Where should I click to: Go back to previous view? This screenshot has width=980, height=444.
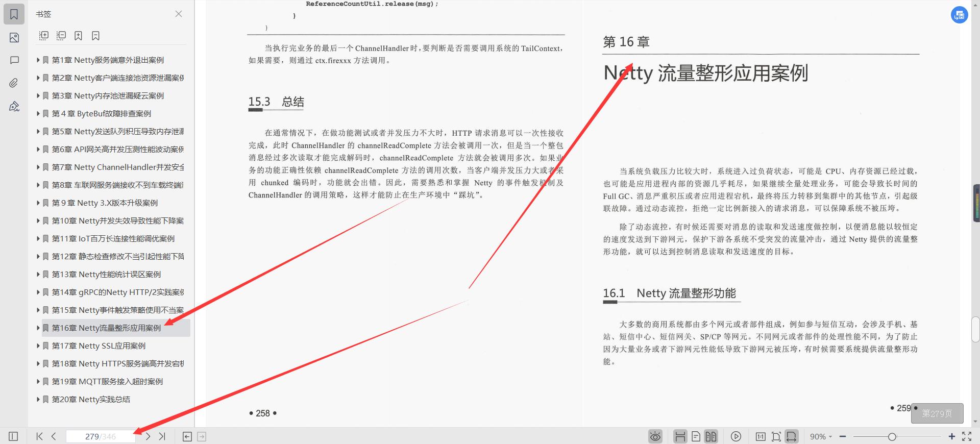187,436
